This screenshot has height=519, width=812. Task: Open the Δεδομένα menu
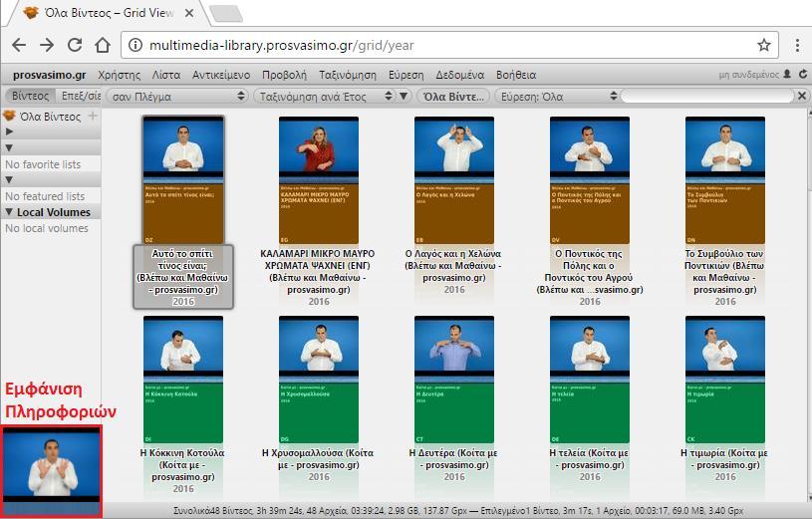click(460, 75)
